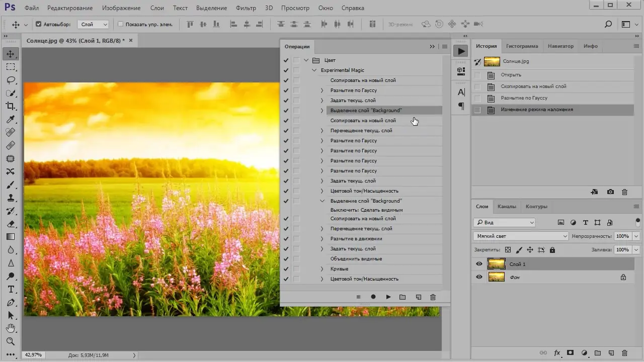Hide the Слой 1 layer visibility

(x=479, y=264)
